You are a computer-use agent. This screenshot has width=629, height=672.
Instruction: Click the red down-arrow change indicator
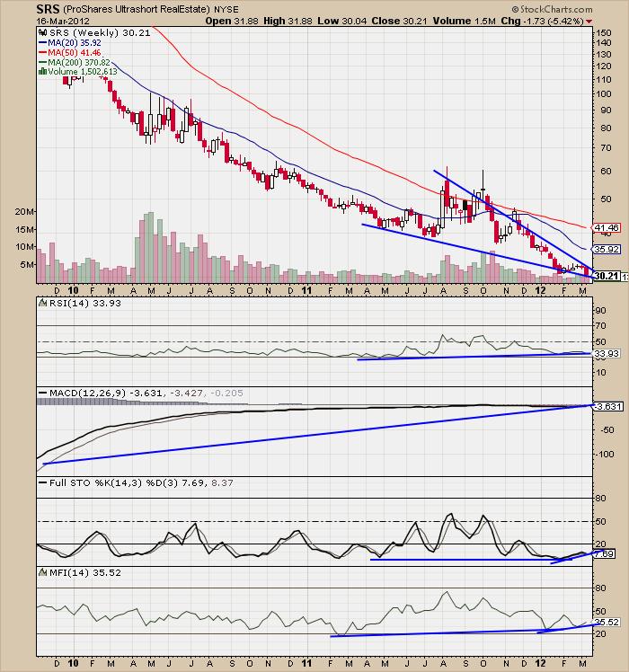pos(589,22)
